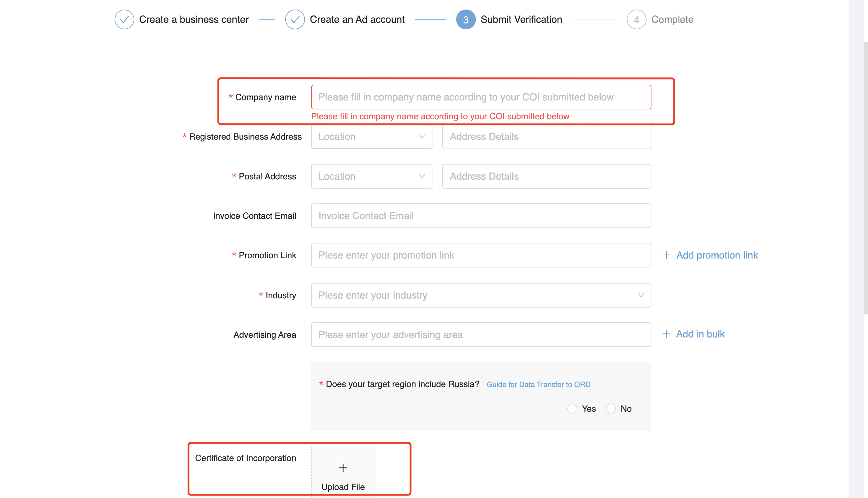The image size is (868, 498).
Task: Click the Invoice Contact Email field
Action: click(x=481, y=216)
